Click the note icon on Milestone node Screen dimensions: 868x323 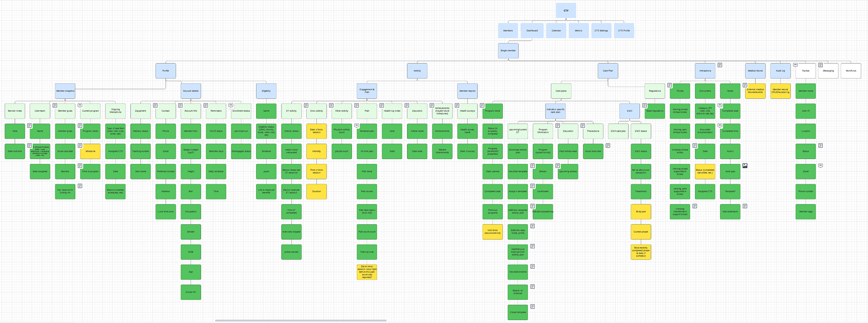pos(80,146)
